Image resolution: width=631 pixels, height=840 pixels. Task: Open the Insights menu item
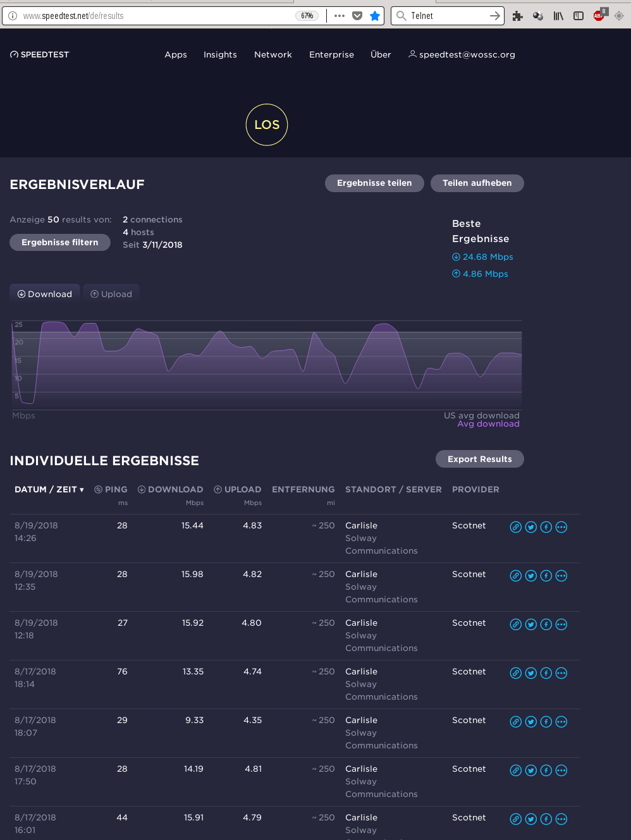pyautogui.click(x=220, y=55)
